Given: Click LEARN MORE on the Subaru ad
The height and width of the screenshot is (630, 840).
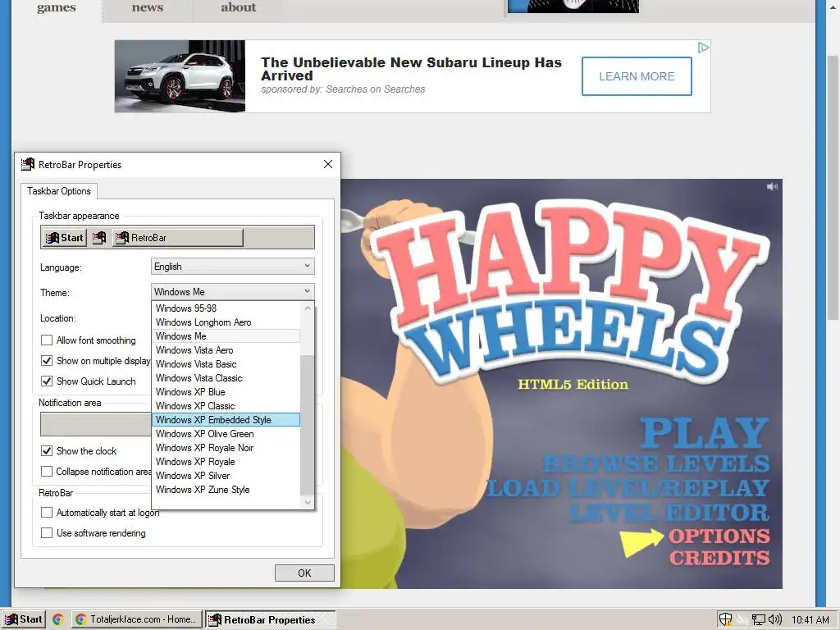Looking at the screenshot, I should coord(637,76).
